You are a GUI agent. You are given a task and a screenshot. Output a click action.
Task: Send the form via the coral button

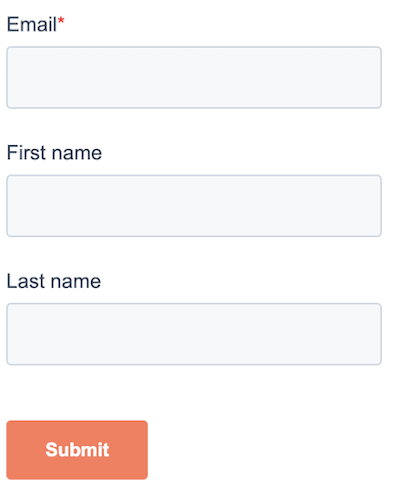pos(77,450)
